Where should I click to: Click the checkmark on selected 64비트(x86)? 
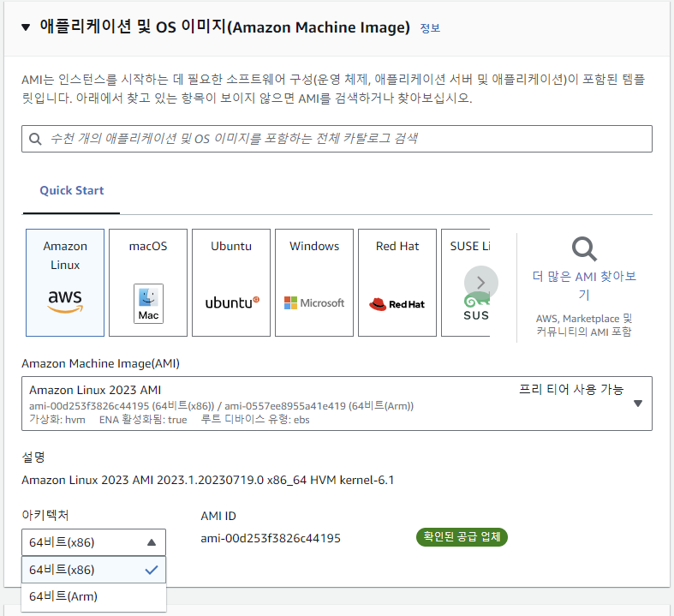point(152,570)
